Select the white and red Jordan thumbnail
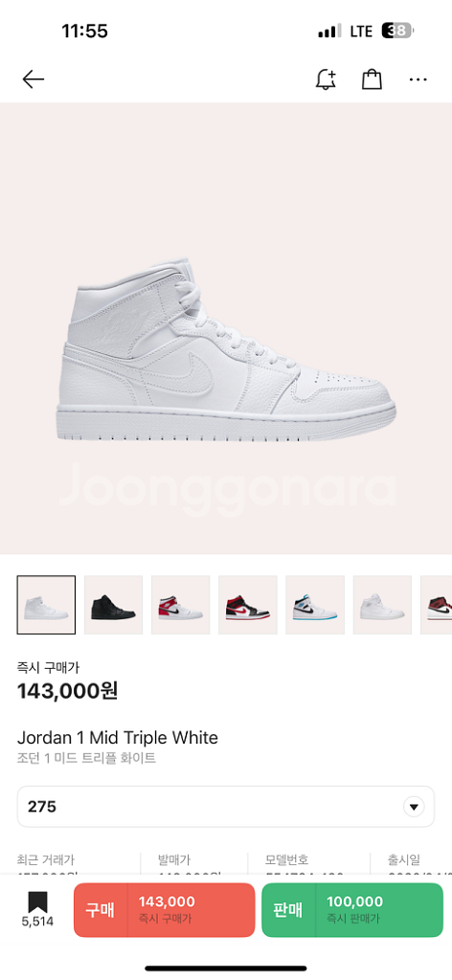 click(181, 605)
